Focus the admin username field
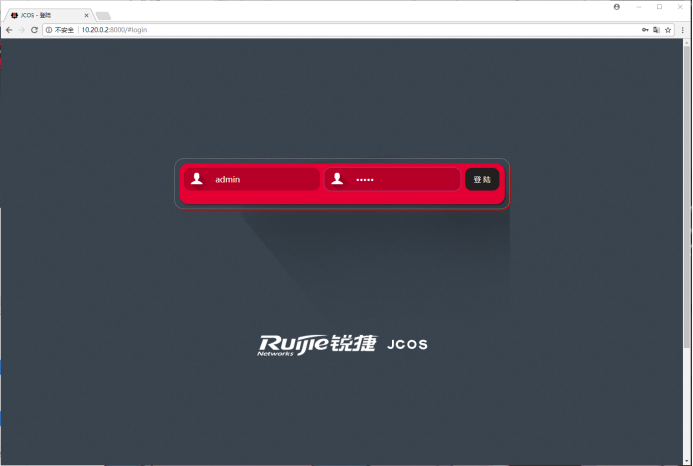Image resolution: width=693 pixels, height=466 pixels. click(x=252, y=180)
